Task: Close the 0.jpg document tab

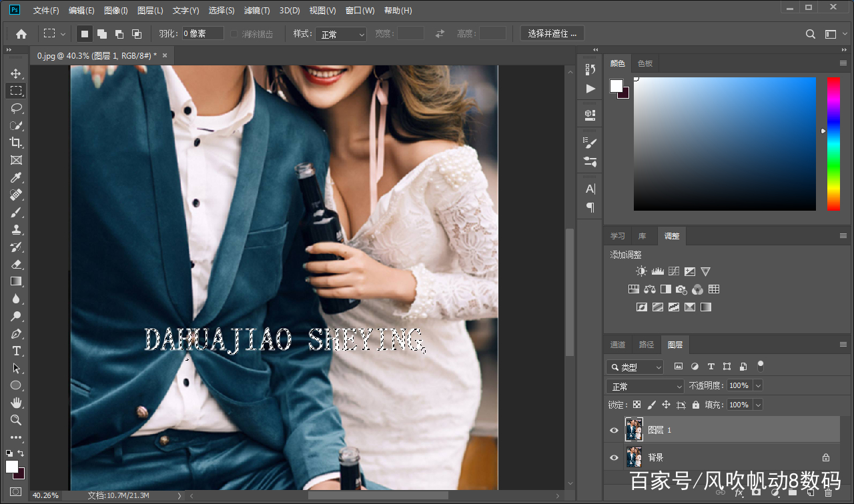Action: [165, 55]
